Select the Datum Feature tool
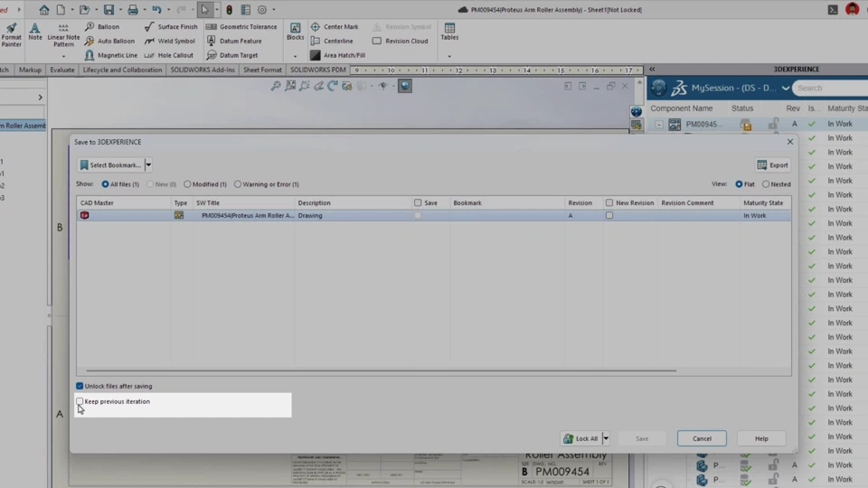This screenshot has width=868, height=488. pyautogui.click(x=233, y=41)
